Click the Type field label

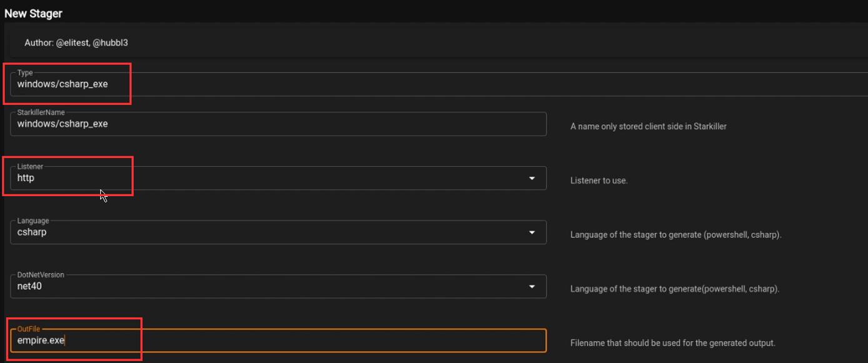tap(25, 72)
